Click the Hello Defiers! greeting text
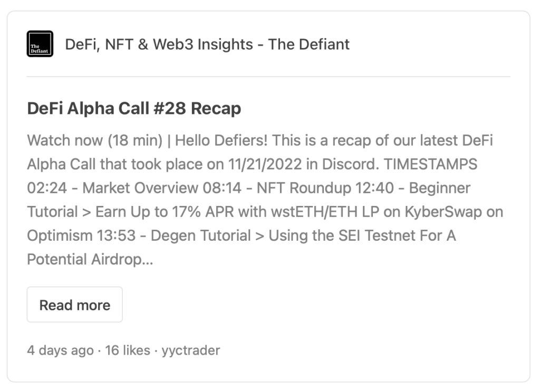The width and height of the screenshot is (540, 392). pyautogui.click(x=221, y=141)
